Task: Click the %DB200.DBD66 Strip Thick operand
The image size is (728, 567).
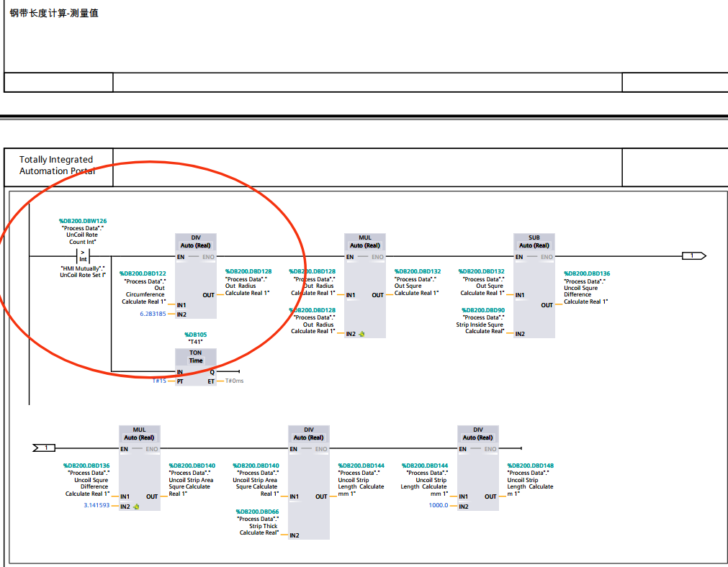Action: tap(257, 512)
